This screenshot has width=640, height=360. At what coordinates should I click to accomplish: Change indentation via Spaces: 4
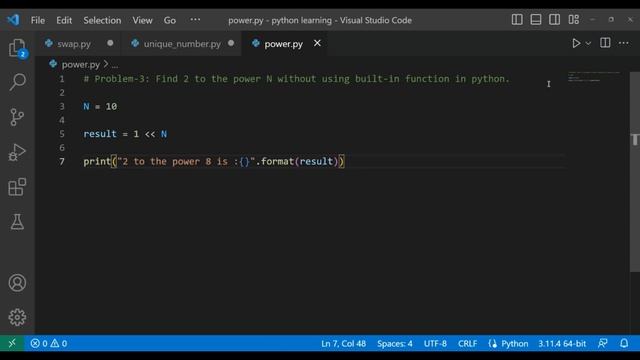click(395, 344)
